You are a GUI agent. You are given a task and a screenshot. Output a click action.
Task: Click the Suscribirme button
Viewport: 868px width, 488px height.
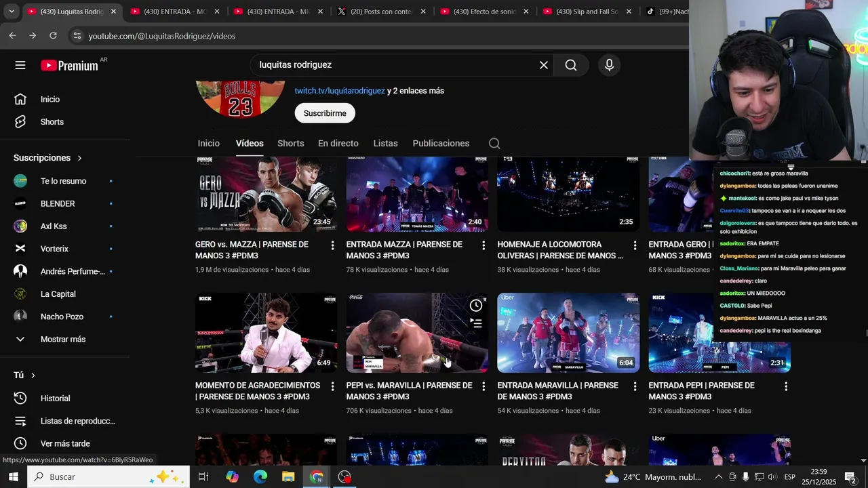coord(325,113)
